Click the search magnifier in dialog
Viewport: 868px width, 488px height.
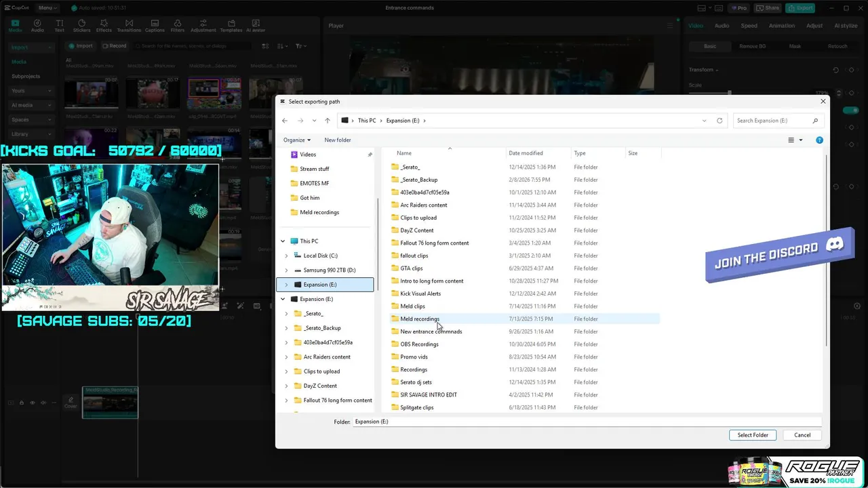coord(815,121)
